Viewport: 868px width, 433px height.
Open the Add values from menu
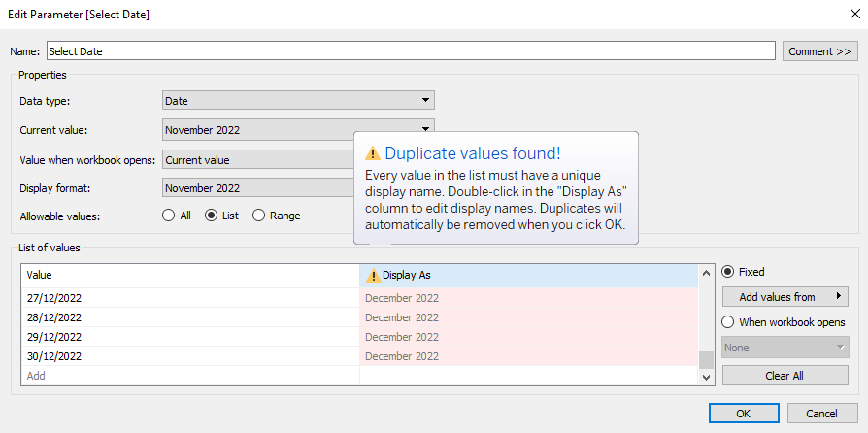[785, 297]
